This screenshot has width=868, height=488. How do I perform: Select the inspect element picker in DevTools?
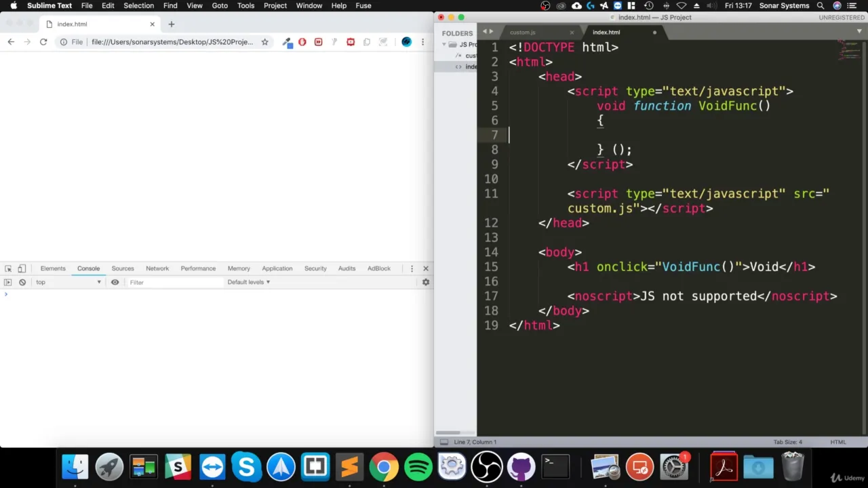tap(8, 268)
